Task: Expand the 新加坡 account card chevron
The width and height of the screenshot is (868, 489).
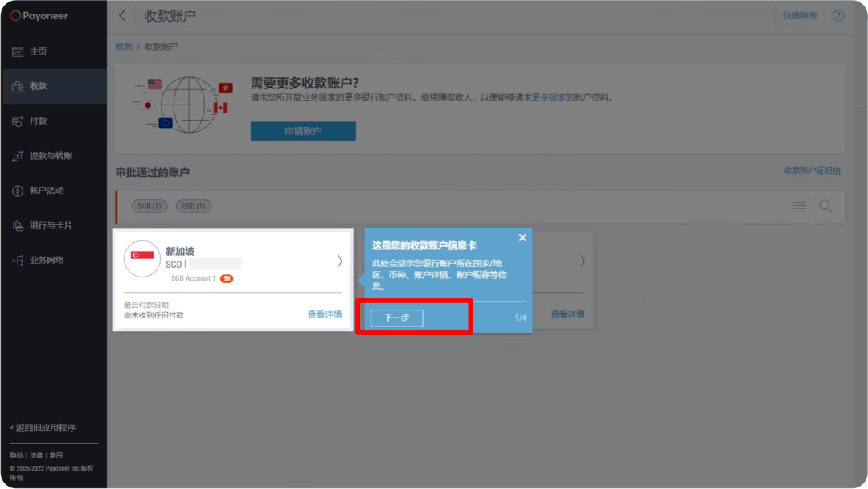Action: pyautogui.click(x=339, y=261)
